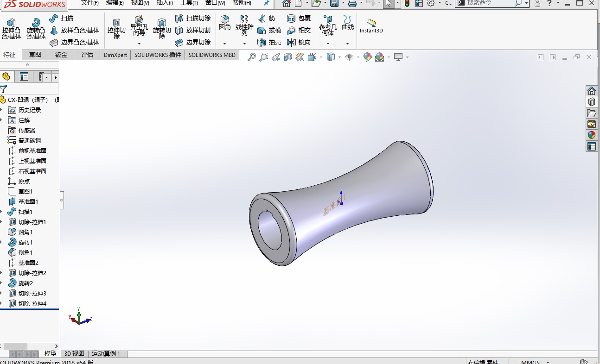Viewport: 600px width, 364px height.
Task: Choose the 扫描 sweep boss tool
Action: click(61, 18)
